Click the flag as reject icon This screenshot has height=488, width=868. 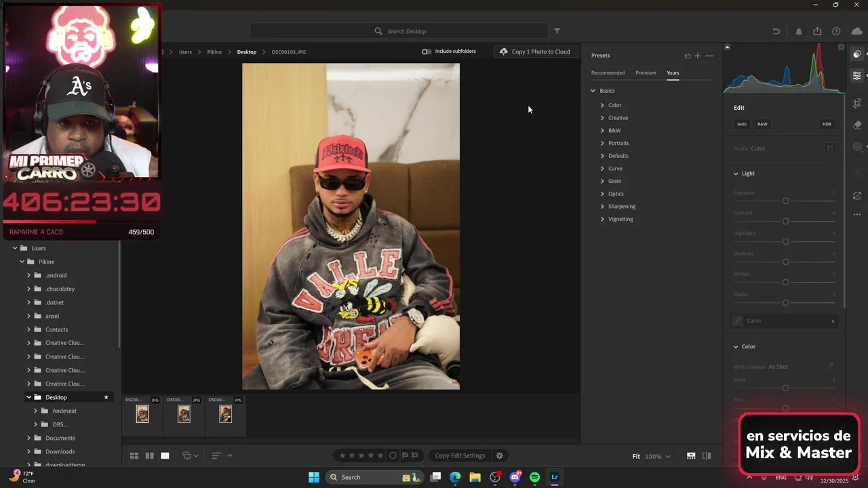click(415, 455)
